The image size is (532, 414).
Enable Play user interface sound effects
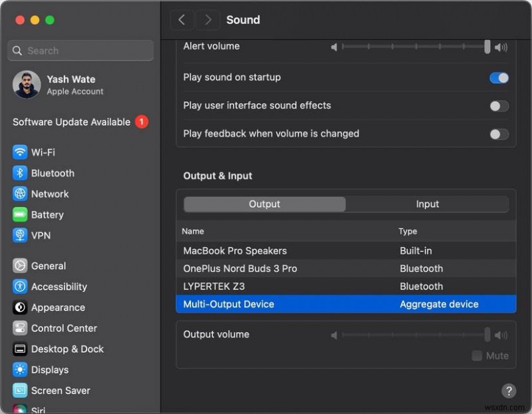click(x=499, y=106)
